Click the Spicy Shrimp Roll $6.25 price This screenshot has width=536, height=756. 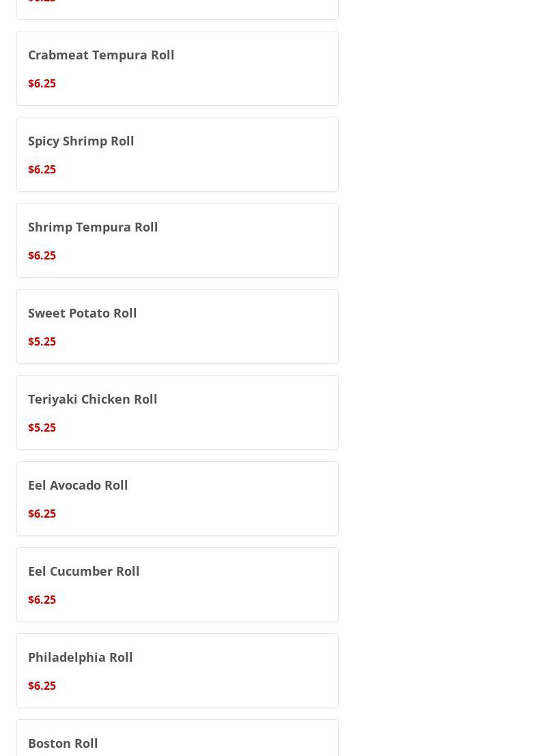tap(42, 169)
